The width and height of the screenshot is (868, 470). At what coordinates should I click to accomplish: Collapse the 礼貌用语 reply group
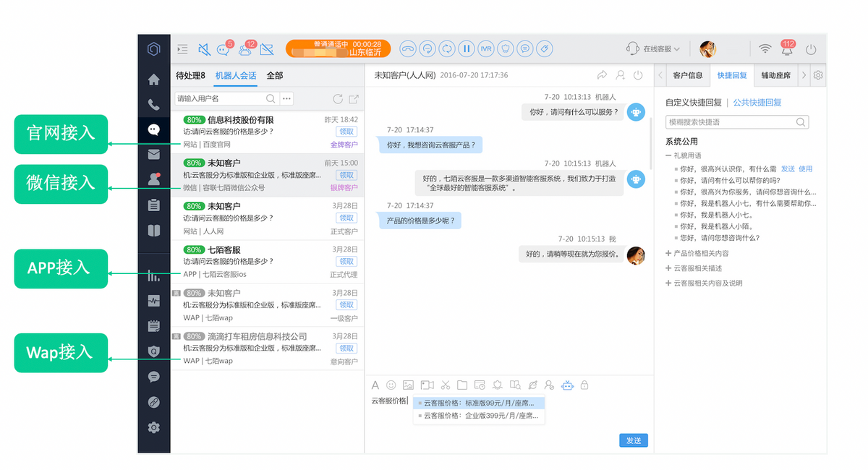point(669,155)
